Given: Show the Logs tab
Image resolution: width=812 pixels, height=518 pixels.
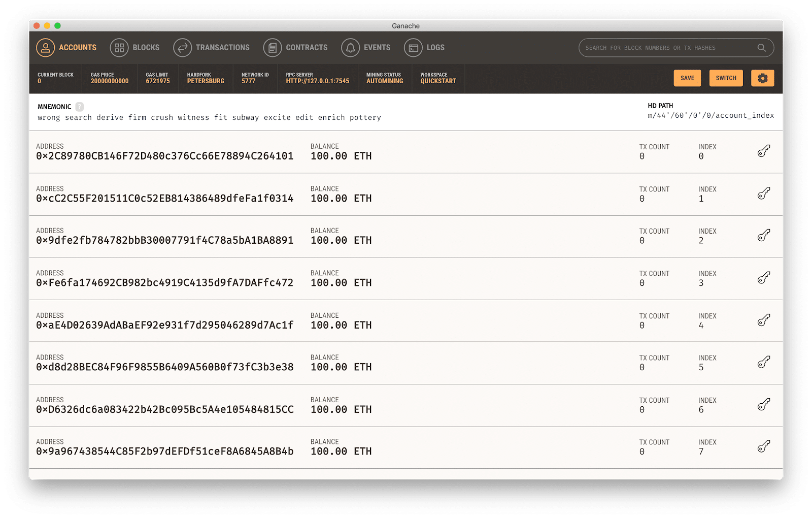Looking at the screenshot, I should pyautogui.click(x=425, y=48).
